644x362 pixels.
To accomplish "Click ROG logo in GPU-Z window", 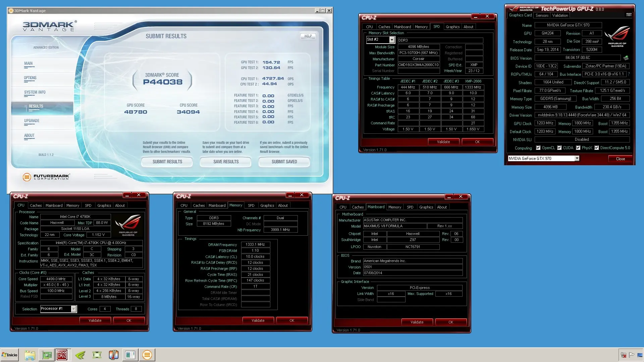I will (617, 36).
